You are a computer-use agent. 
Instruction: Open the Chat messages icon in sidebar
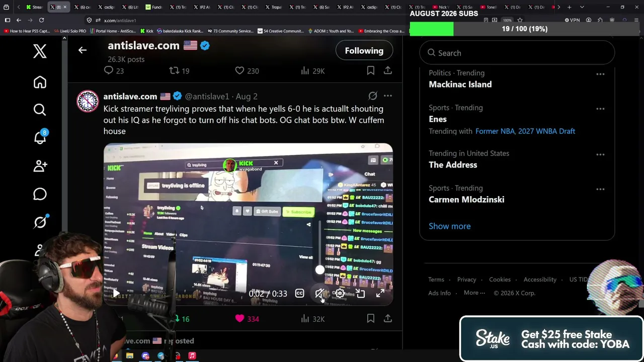pyautogui.click(x=40, y=194)
